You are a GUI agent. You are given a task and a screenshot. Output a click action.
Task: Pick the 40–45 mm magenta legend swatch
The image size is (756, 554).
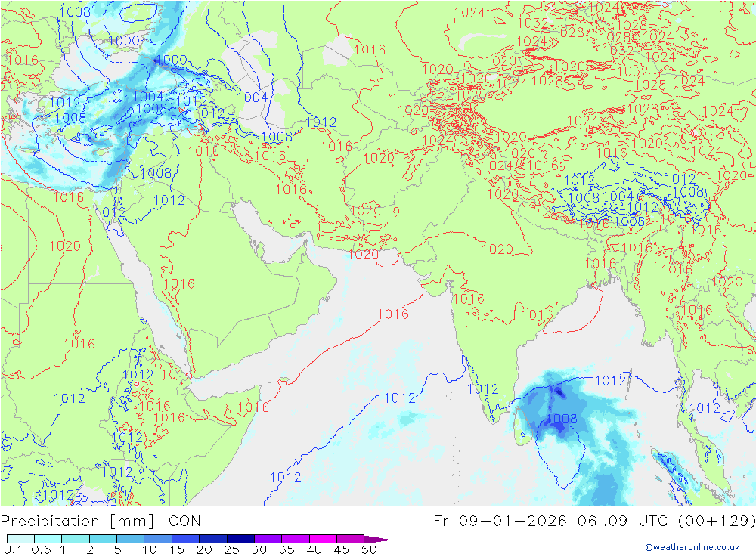[323, 539]
